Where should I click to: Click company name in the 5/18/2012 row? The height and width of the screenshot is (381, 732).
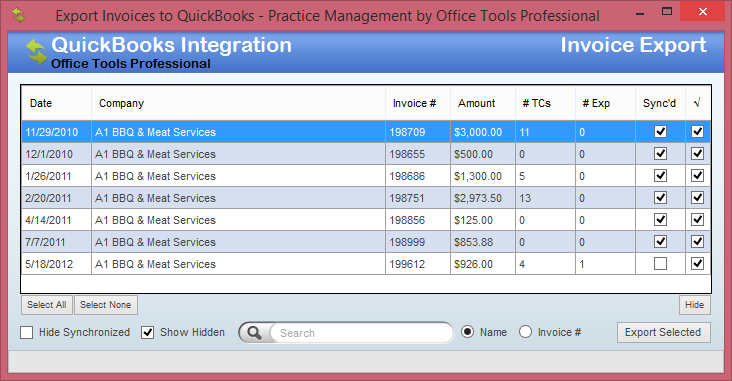click(x=155, y=264)
